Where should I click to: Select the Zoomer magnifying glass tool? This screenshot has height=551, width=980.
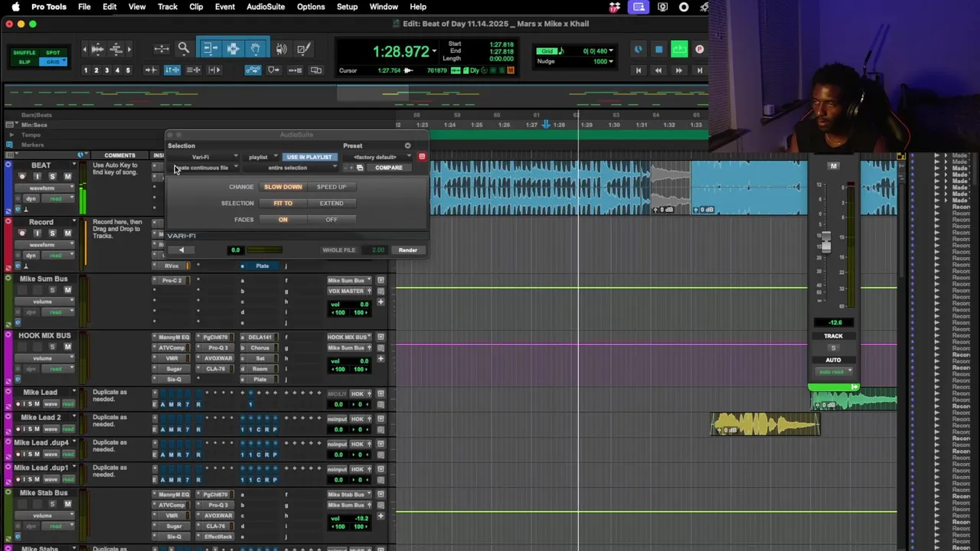coord(184,49)
